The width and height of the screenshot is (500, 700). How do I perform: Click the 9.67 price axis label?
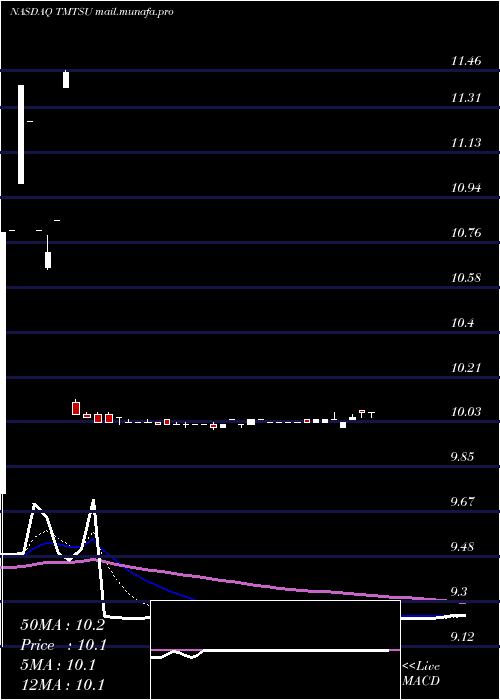(x=464, y=501)
